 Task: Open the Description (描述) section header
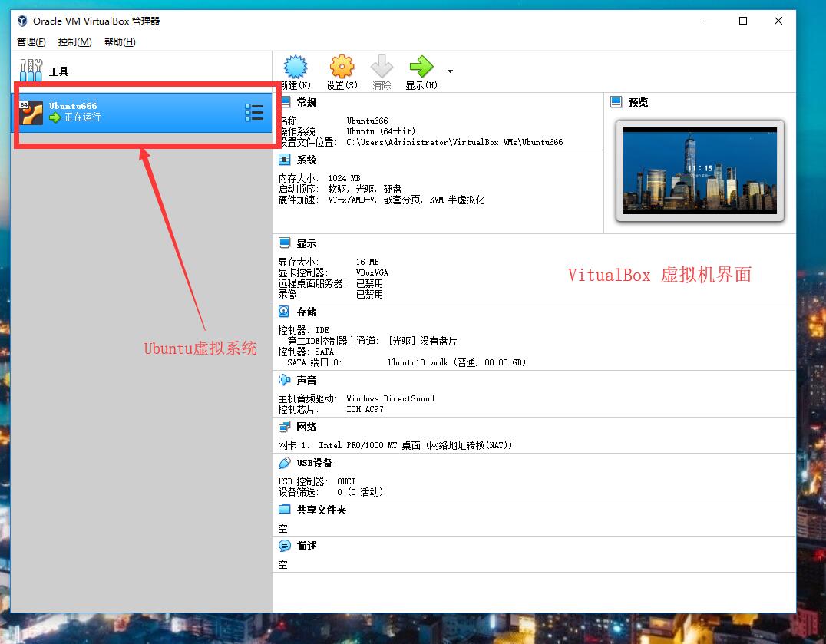306,546
